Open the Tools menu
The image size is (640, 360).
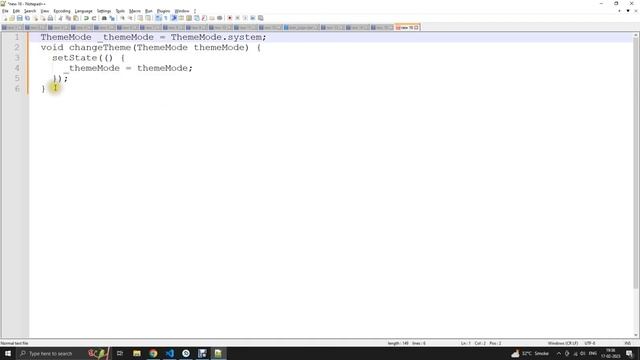(120, 11)
